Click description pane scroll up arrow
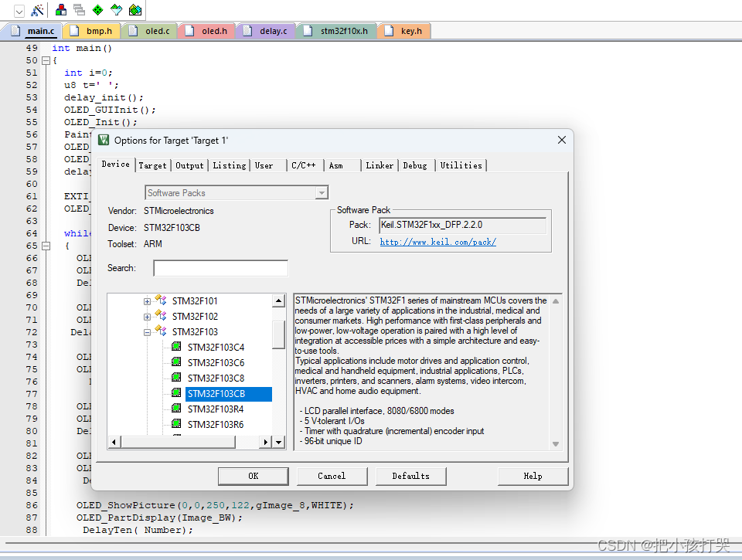Image resolution: width=742 pixels, height=560 pixels. click(x=556, y=301)
